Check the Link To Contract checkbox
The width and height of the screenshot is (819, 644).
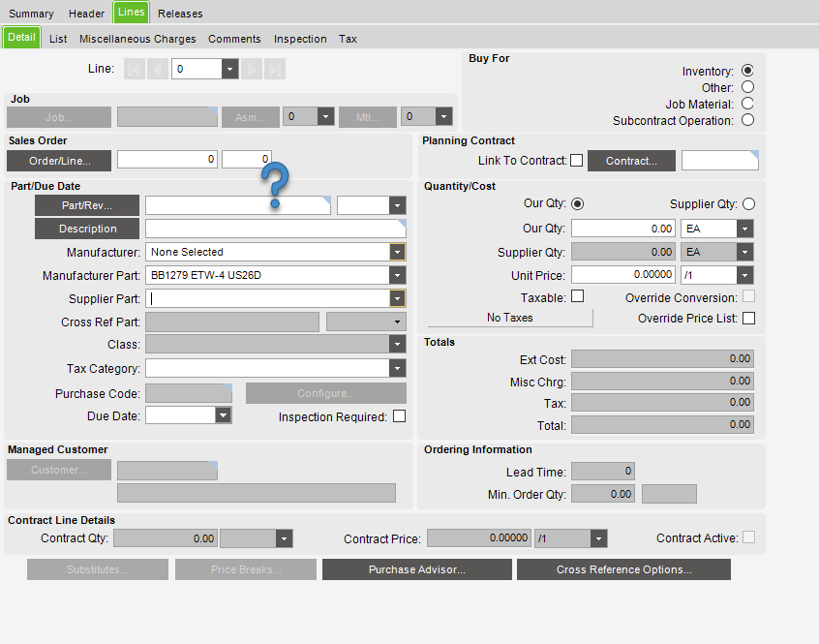pyautogui.click(x=577, y=161)
